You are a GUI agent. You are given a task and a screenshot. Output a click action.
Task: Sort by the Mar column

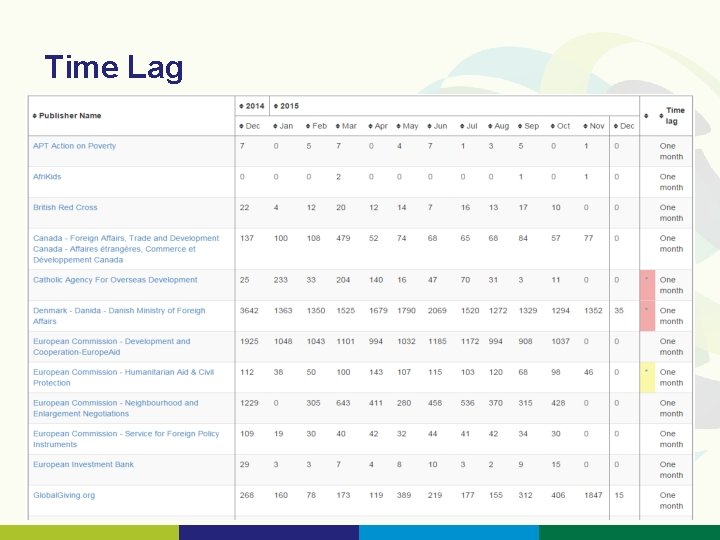346,126
